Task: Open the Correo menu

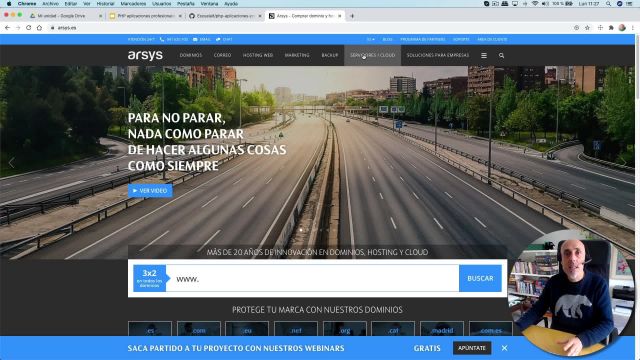Action: pyautogui.click(x=222, y=55)
